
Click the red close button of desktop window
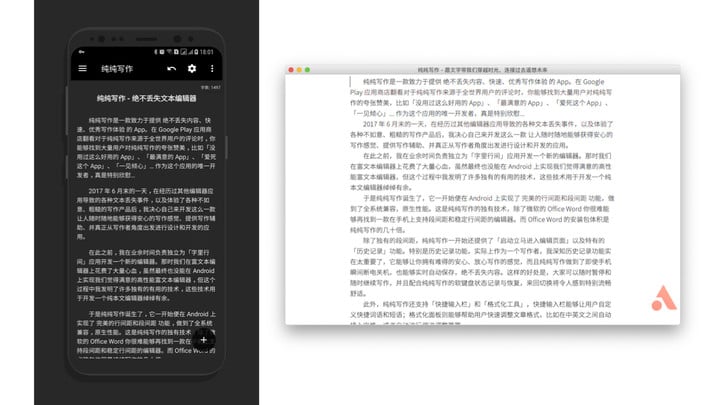(x=291, y=70)
